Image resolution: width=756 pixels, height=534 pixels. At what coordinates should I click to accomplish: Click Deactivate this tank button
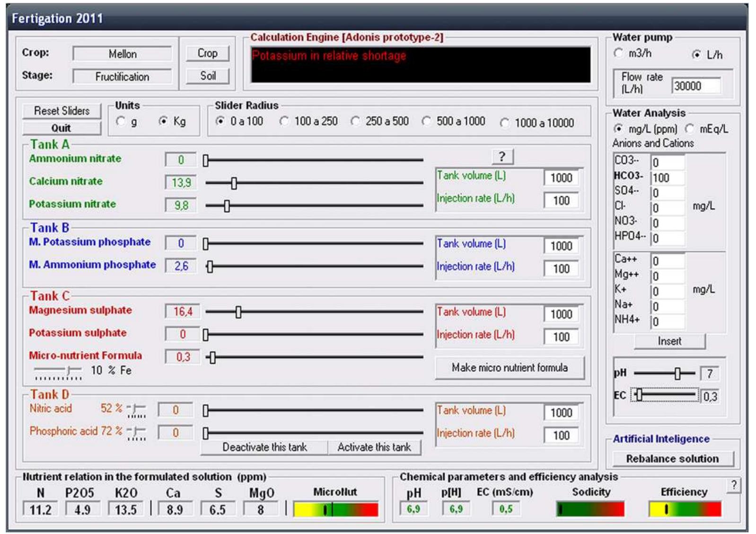point(264,447)
